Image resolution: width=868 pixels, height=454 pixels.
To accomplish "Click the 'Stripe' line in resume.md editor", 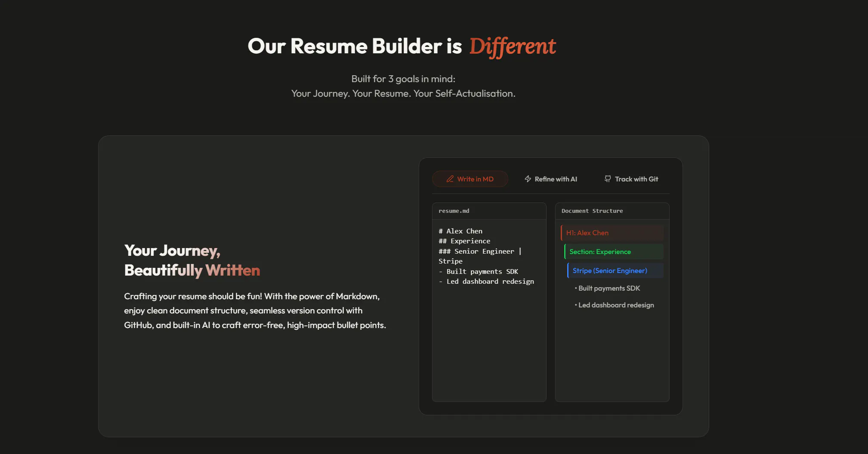I will click(451, 261).
